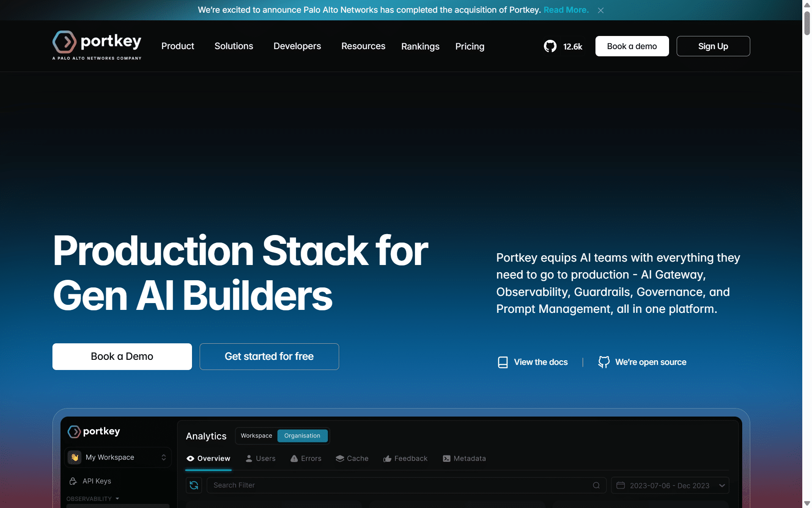Click the large Book a Demo button
Viewport: 812px width, 508px height.
(122, 356)
